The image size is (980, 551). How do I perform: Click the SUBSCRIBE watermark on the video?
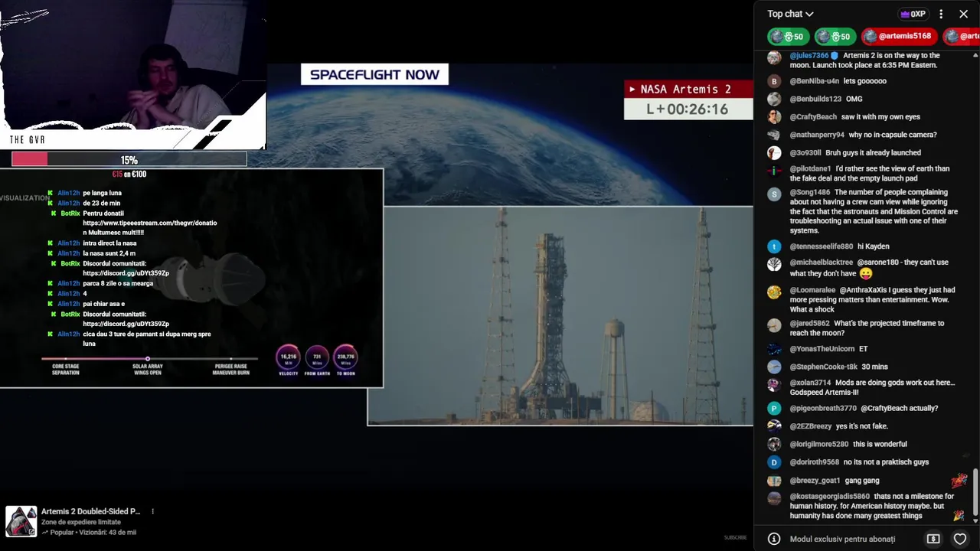(735, 537)
